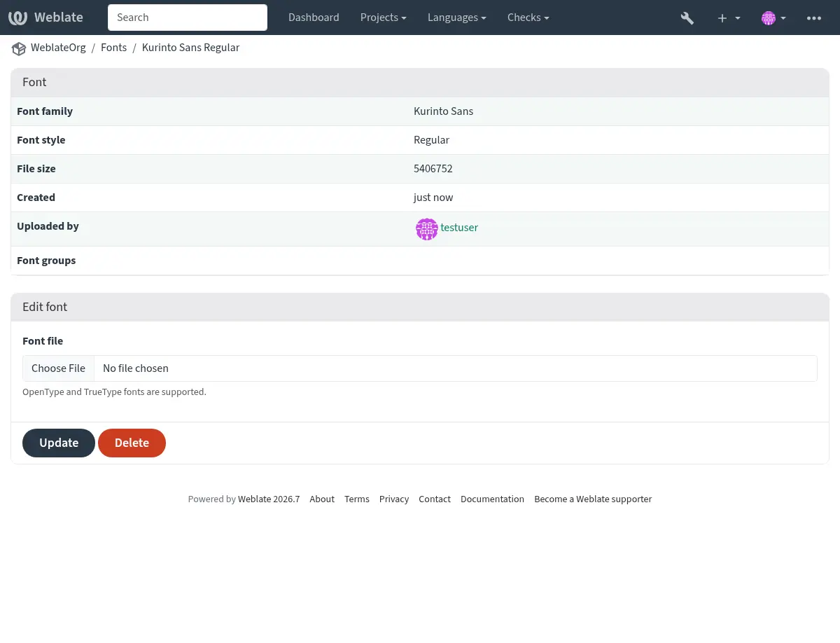
Task: Open the Privacy footer link
Action: (x=394, y=499)
